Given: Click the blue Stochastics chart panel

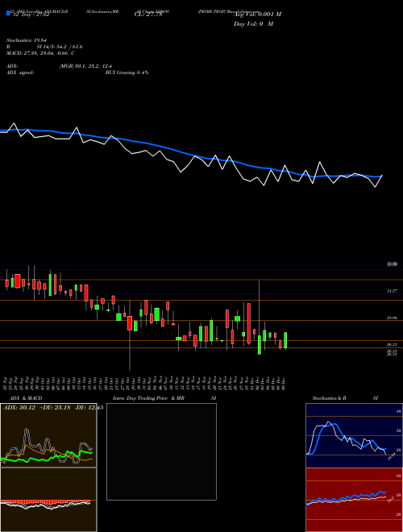Looking at the screenshot, I should 354,435.
